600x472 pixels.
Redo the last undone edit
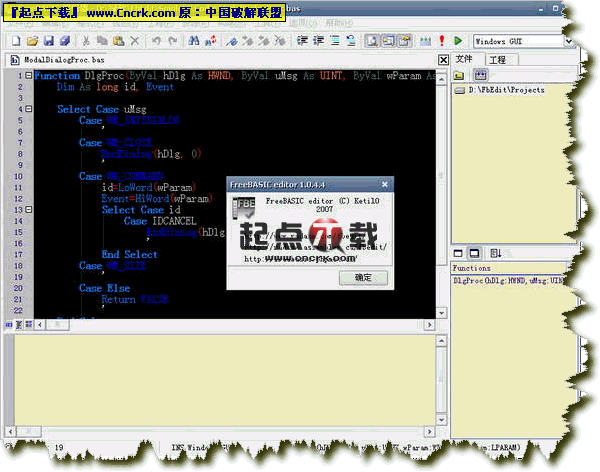(173, 41)
